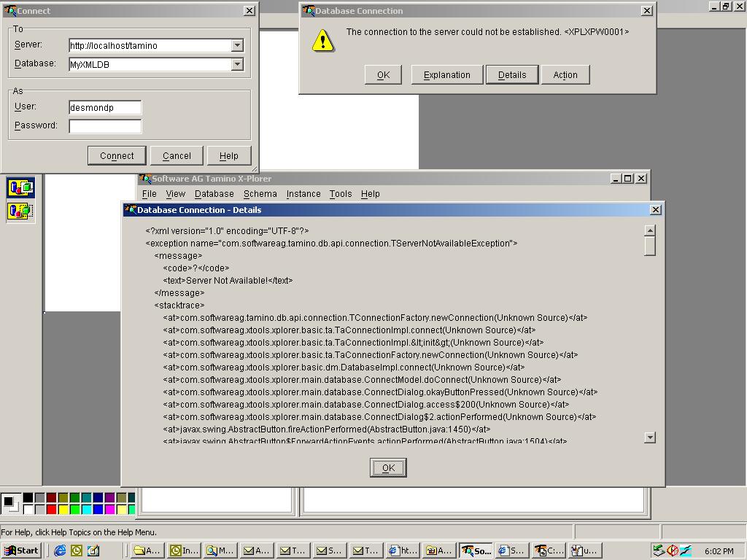This screenshot has height=560, width=747.
Task: Click the Password input field
Action: click(x=105, y=126)
